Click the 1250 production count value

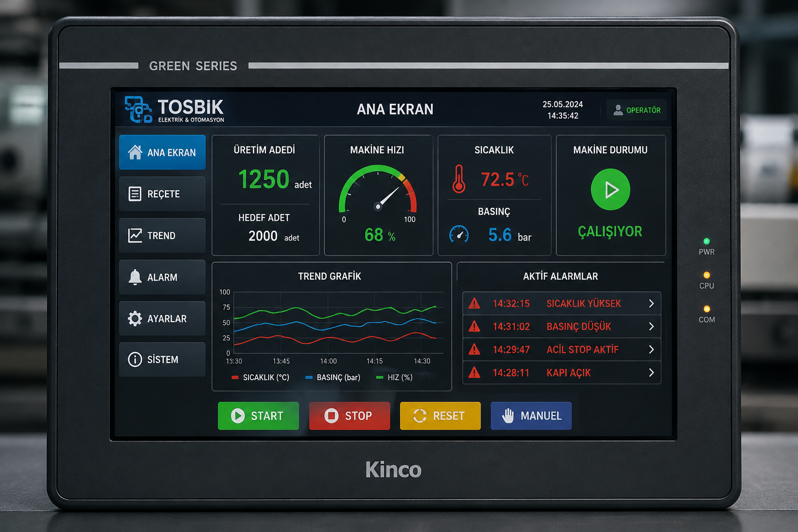(x=263, y=179)
